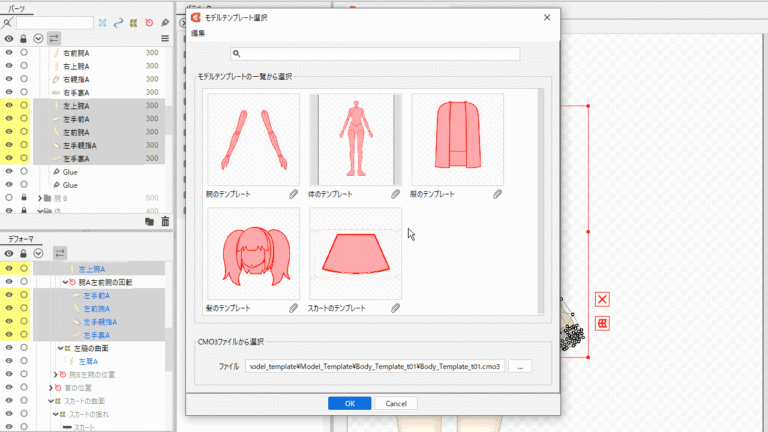
Task: Click the eye header icon in Parts panel
Action: click(x=9, y=39)
